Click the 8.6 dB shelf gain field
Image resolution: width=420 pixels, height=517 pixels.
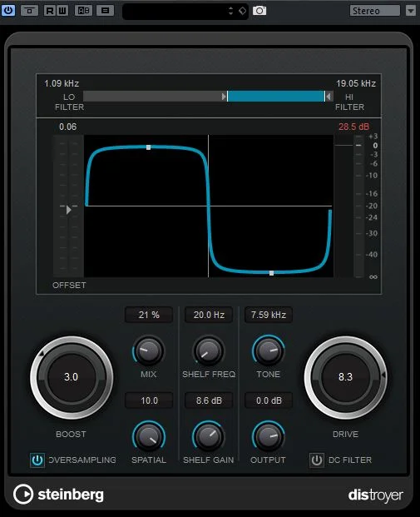point(209,400)
